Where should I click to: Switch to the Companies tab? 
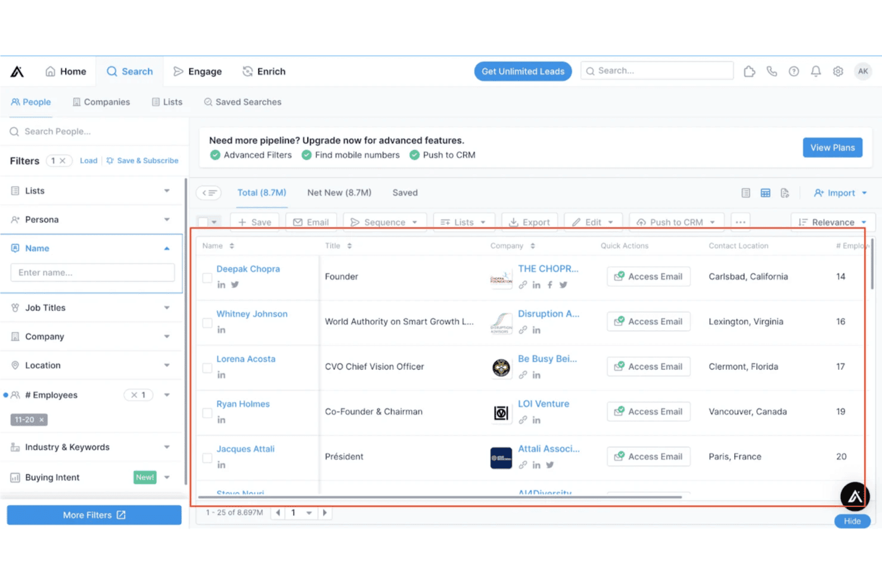[x=101, y=102]
